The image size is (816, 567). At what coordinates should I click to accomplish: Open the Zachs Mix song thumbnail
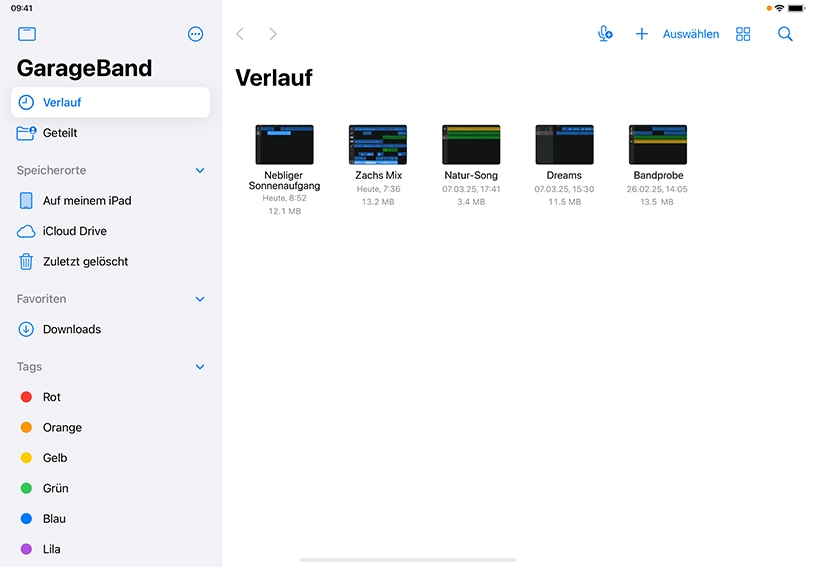pos(378,145)
